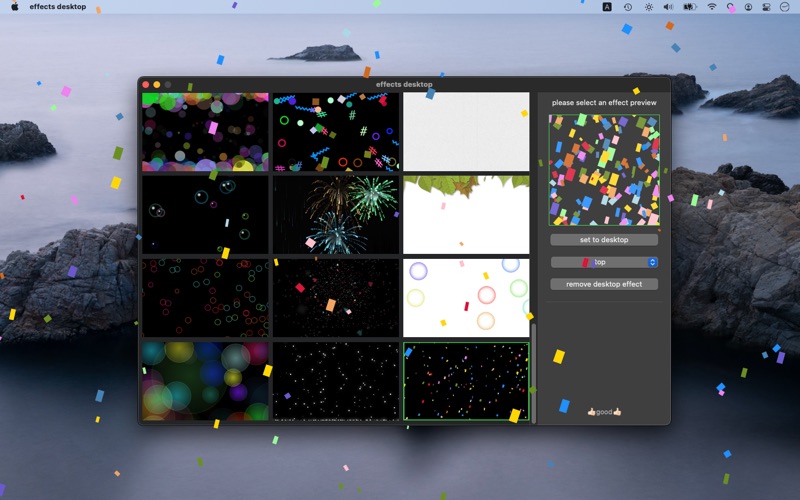Open the user account menu bar icon
This screenshot has height=500, width=800.
pos(748,7)
